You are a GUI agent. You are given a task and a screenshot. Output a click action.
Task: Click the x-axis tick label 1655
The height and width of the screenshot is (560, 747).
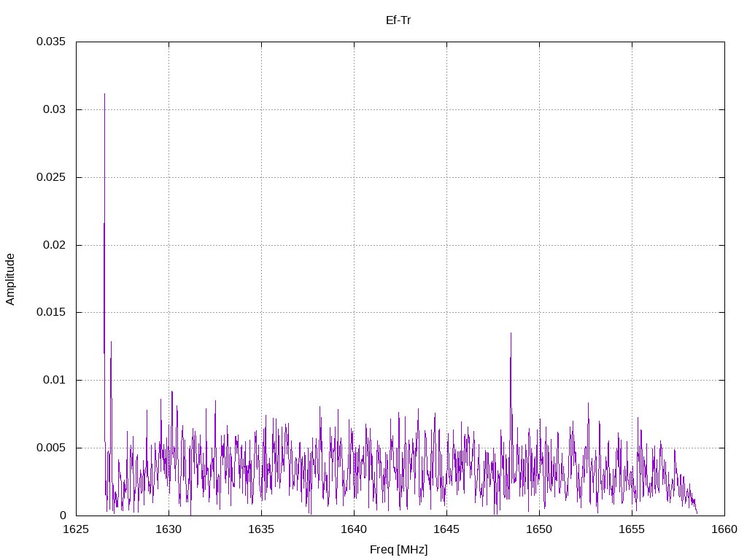(632, 529)
